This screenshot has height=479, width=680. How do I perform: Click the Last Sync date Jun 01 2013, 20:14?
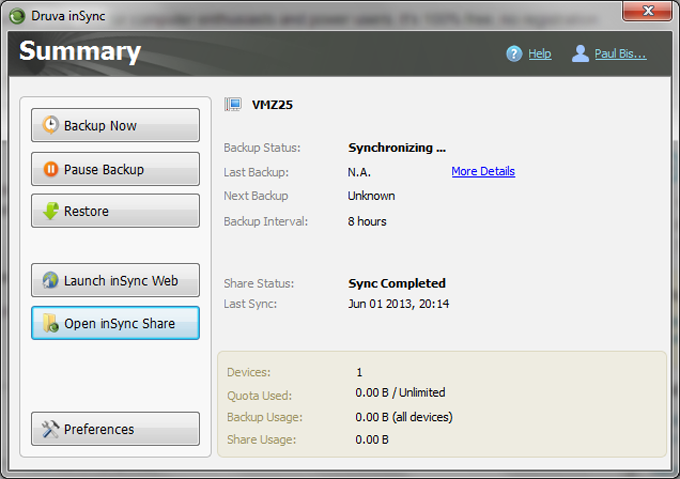(399, 304)
